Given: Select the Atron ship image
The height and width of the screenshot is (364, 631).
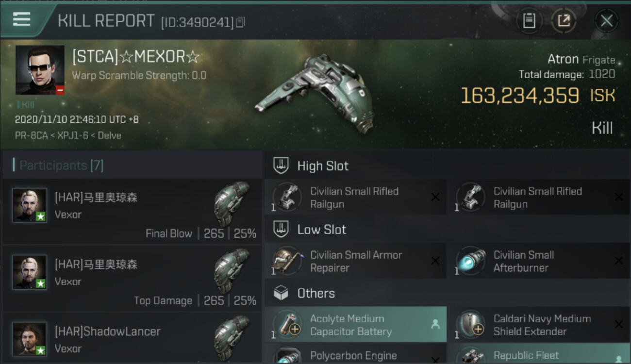Looking at the screenshot, I should tap(315, 93).
